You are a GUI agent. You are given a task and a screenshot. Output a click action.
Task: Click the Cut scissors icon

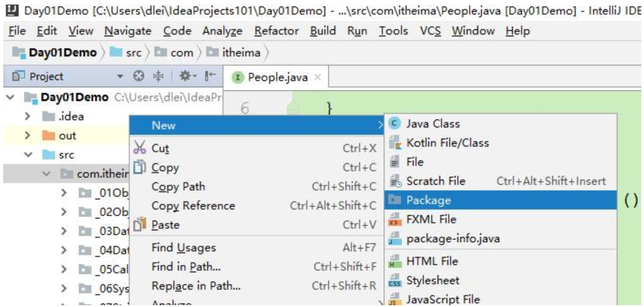click(140, 148)
